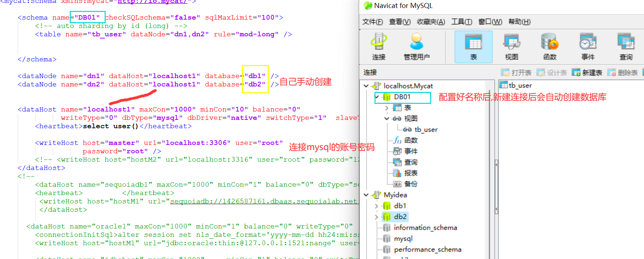Follow the sequoiadb URL link in XML
Screen dimensions: 644x259
pyautogui.click(x=264, y=201)
